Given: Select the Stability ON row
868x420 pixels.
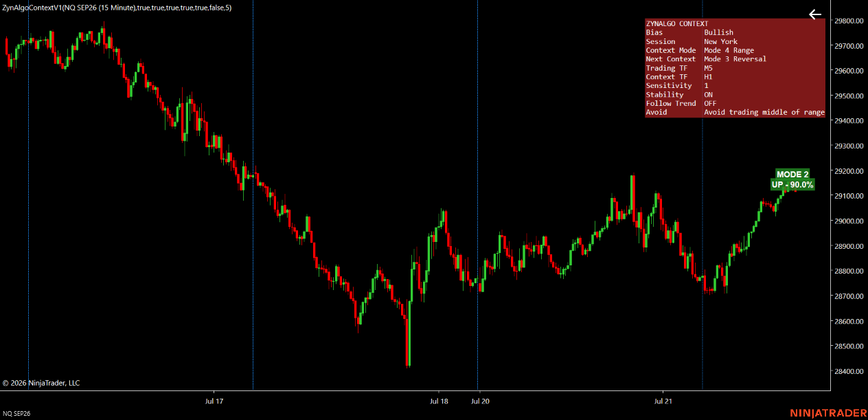Looking at the screenshot, I should click(x=735, y=95).
